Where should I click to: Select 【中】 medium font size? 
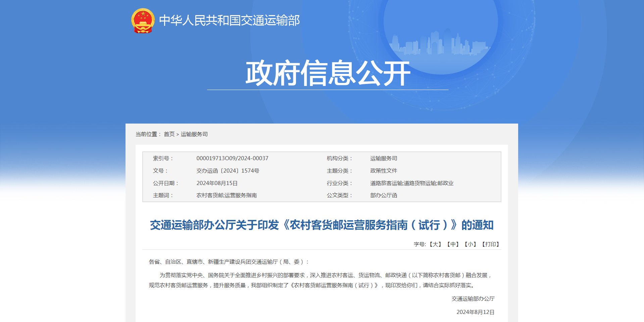tap(453, 244)
